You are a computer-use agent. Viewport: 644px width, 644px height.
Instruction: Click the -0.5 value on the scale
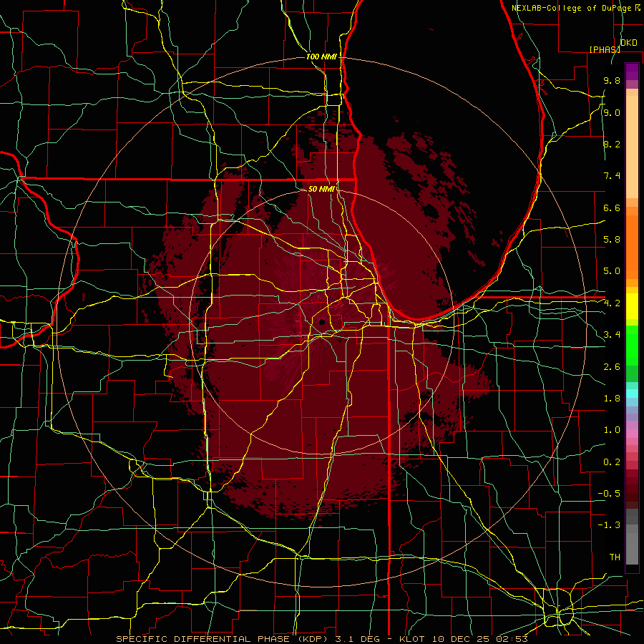609,494
